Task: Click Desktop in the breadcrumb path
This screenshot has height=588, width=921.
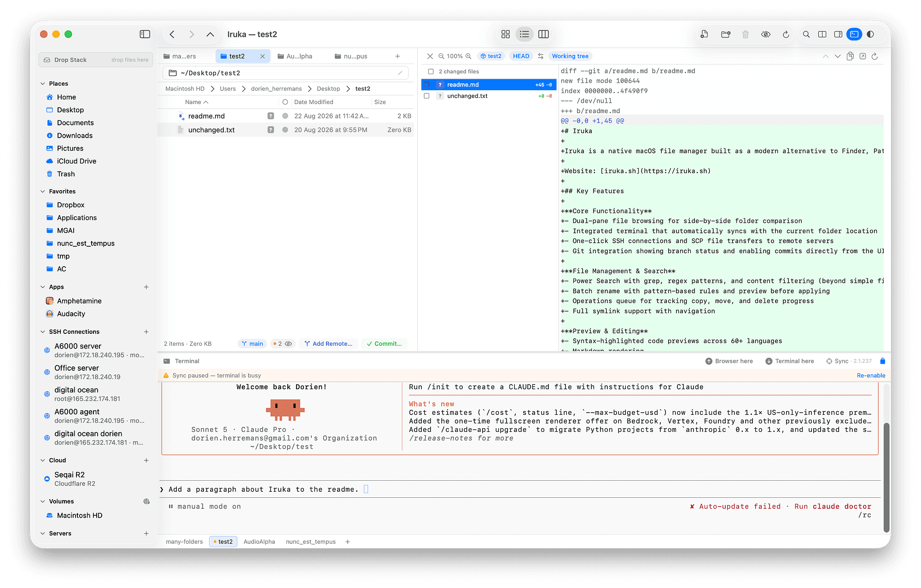Action: pos(328,88)
